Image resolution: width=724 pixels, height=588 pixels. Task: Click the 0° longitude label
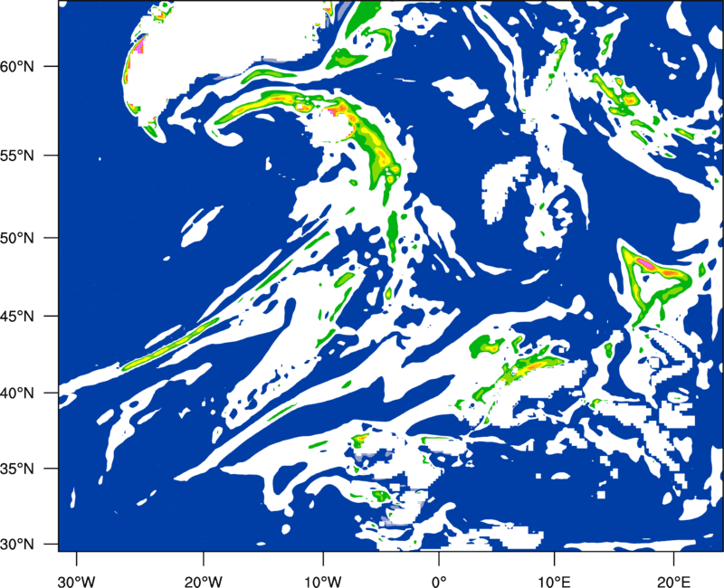pyautogui.click(x=439, y=581)
